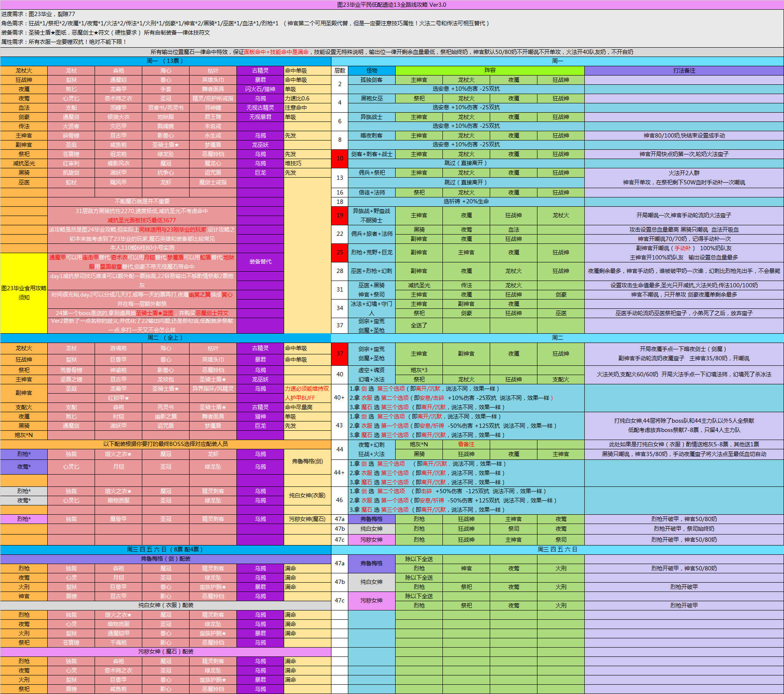Select the 炮灰*3 lineup cell

[419, 370]
